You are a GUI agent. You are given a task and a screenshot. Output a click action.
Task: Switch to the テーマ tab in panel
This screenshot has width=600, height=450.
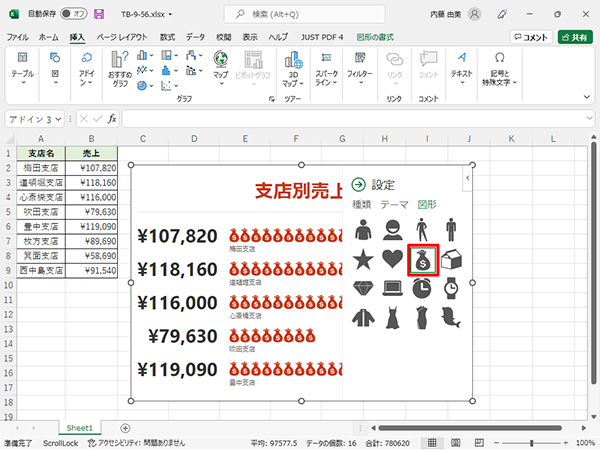click(394, 204)
